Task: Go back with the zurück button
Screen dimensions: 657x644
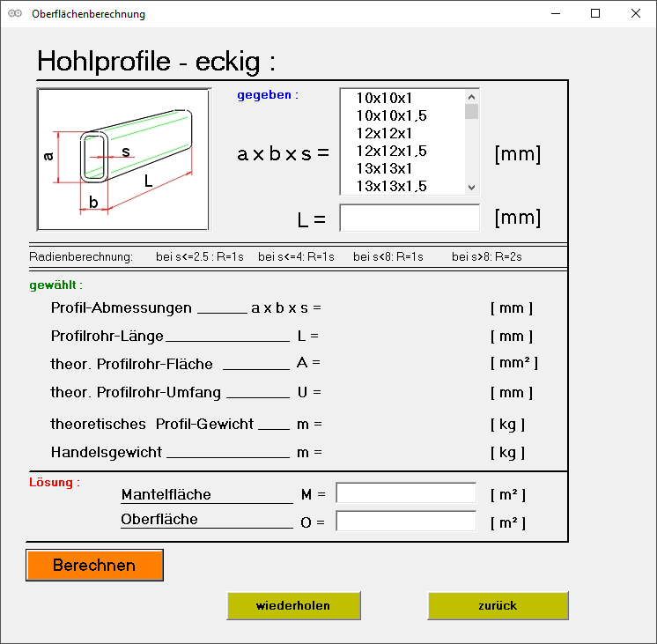Action: 498,606
